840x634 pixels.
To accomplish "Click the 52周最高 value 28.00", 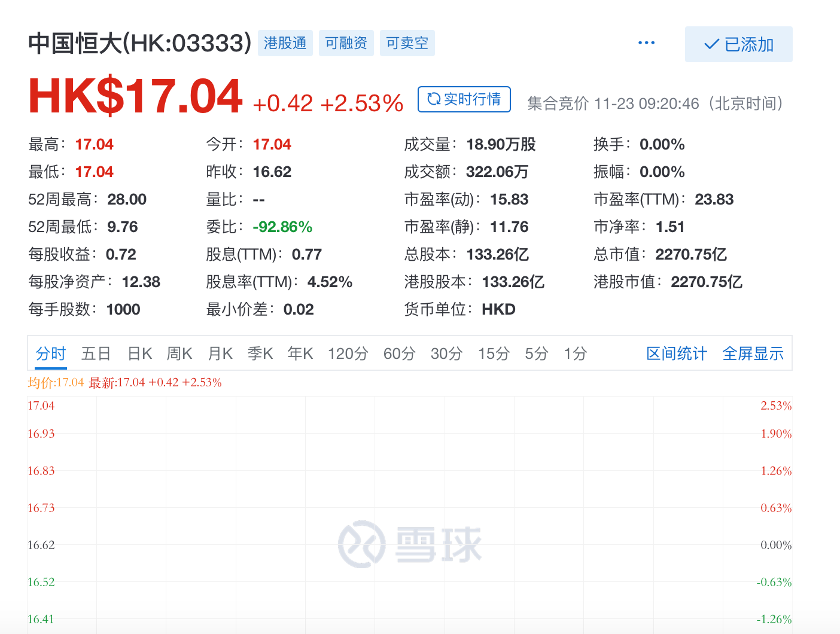I will coord(127,199).
